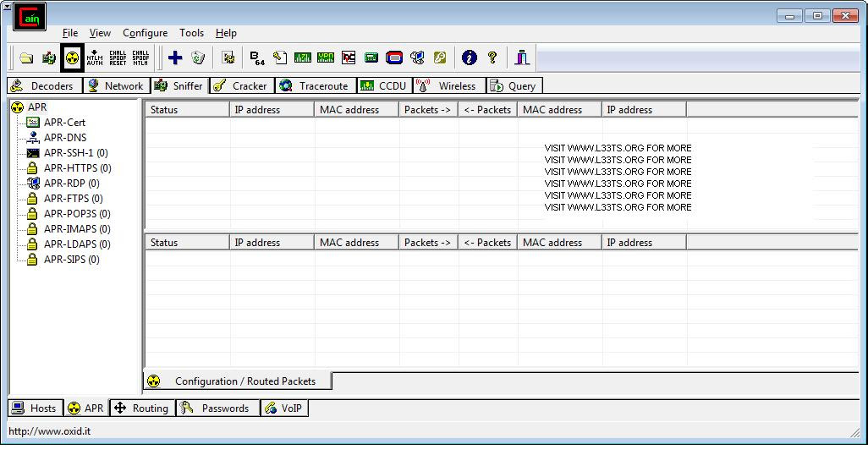Click the Exit door toolbar icon
This screenshot has width=868, height=455.
tap(522, 58)
